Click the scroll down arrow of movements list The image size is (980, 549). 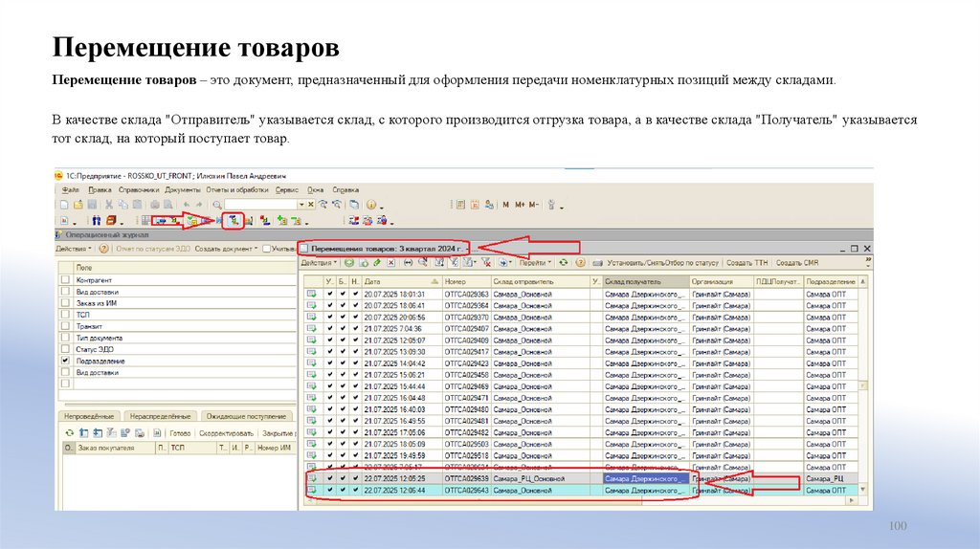(x=863, y=490)
